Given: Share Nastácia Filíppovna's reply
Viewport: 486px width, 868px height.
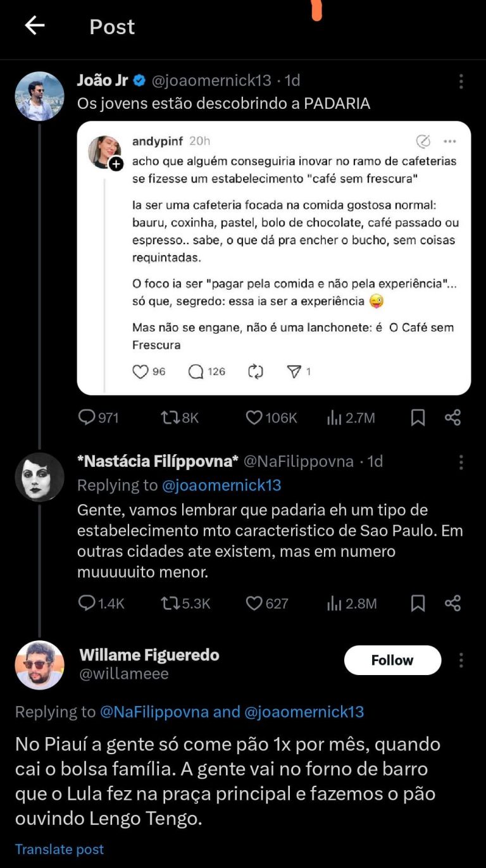Looking at the screenshot, I should click(452, 604).
